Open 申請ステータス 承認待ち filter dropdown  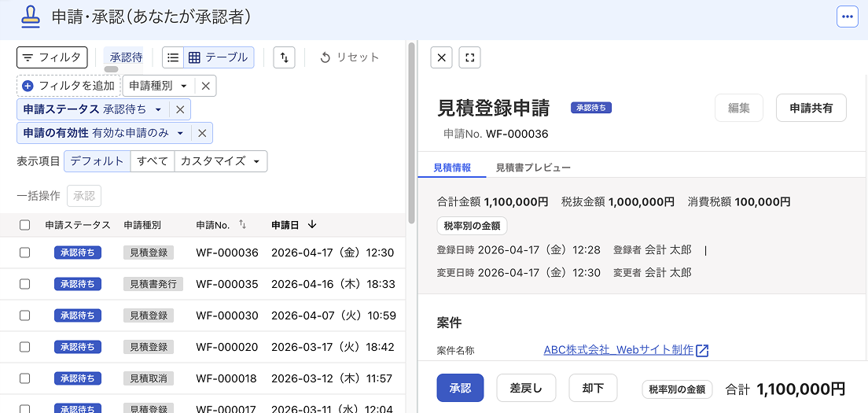pos(93,109)
